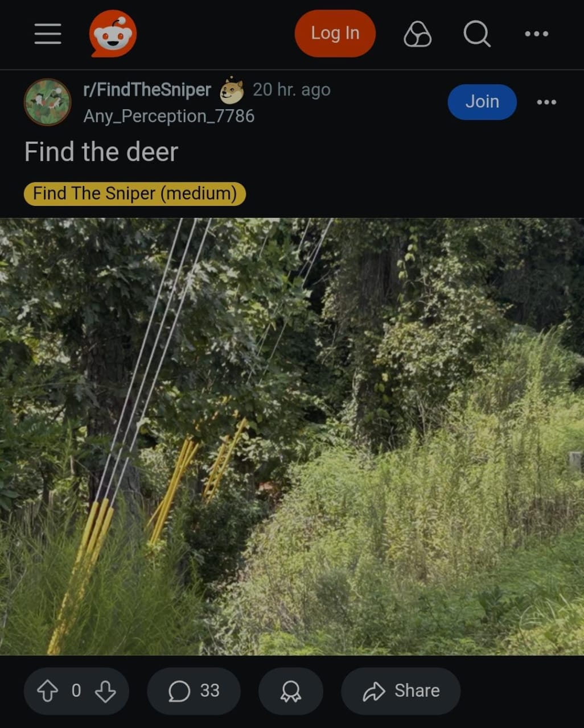Click the doge award badge next to subreddit name
The height and width of the screenshot is (728, 584).
[233, 90]
